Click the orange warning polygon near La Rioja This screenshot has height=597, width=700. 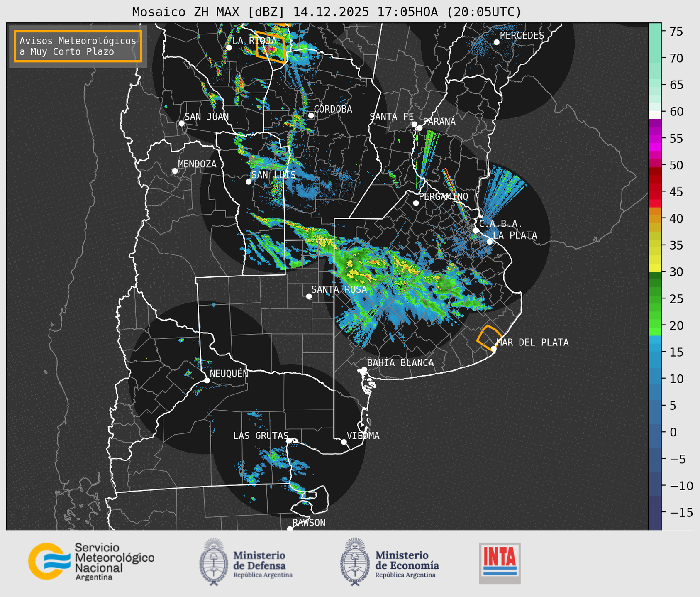click(x=271, y=46)
